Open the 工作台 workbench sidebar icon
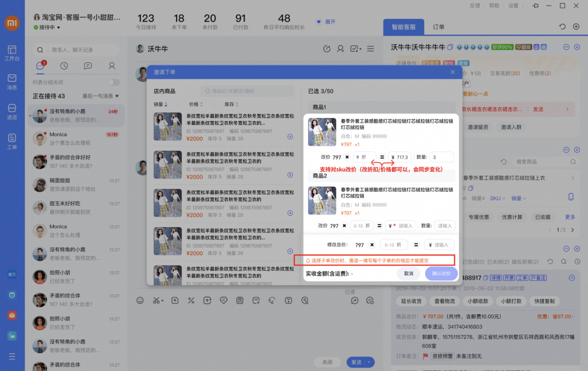Viewport: 588px width, 371px height. 12,53
